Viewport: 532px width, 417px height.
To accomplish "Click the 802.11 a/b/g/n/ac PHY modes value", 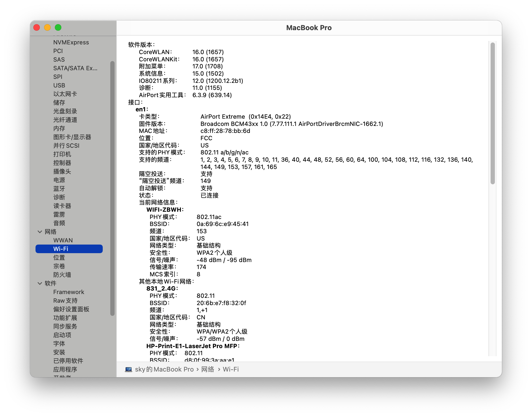I will pyautogui.click(x=225, y=152).
